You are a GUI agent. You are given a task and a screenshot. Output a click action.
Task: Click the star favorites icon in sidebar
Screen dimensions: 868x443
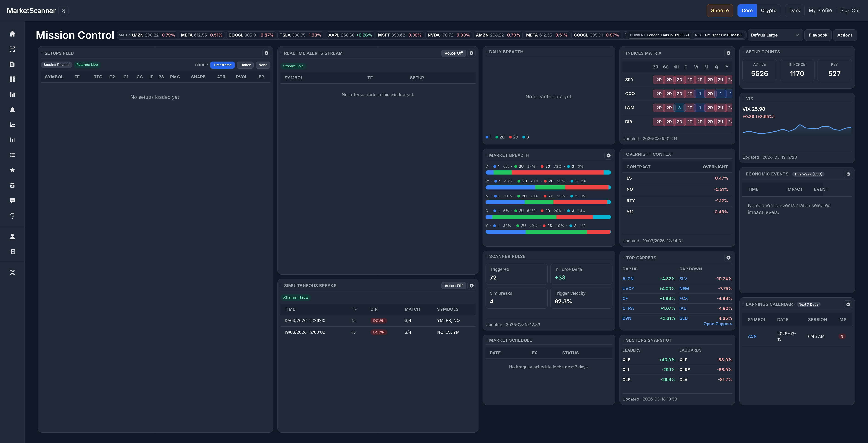[12, 170]
